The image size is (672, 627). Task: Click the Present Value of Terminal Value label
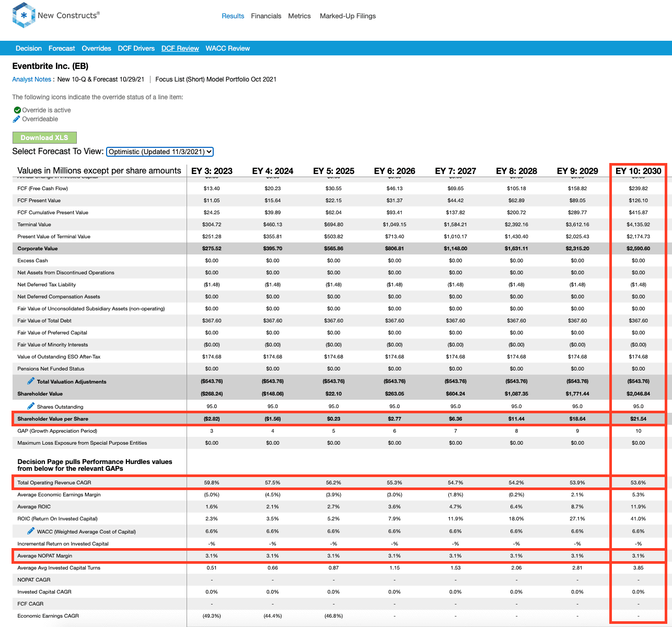tap(54, 236)
